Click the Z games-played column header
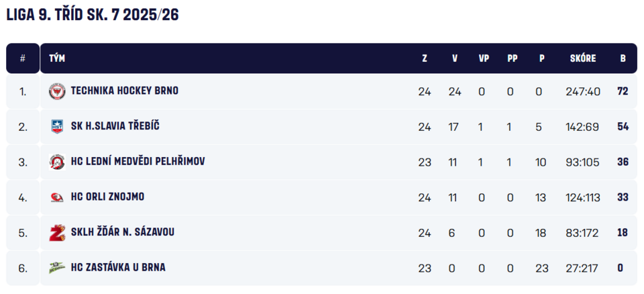 (425, 58)
